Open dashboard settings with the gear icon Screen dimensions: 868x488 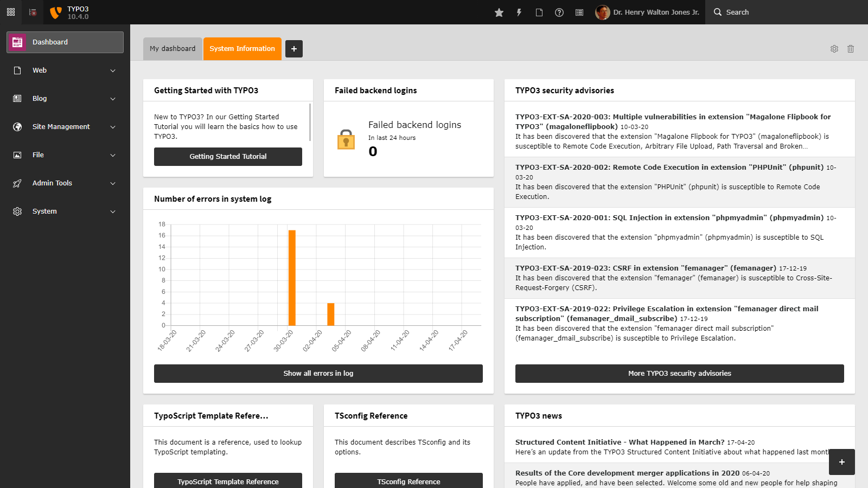coord(834,49)
